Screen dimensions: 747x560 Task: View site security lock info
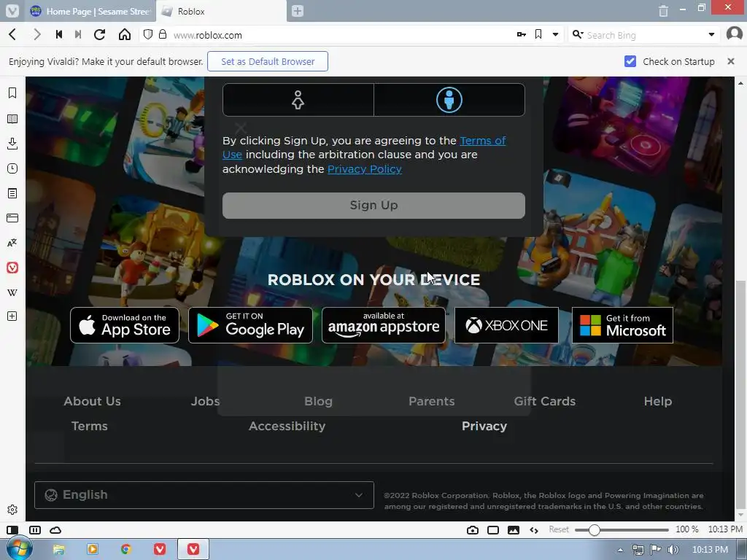point(163,34)
